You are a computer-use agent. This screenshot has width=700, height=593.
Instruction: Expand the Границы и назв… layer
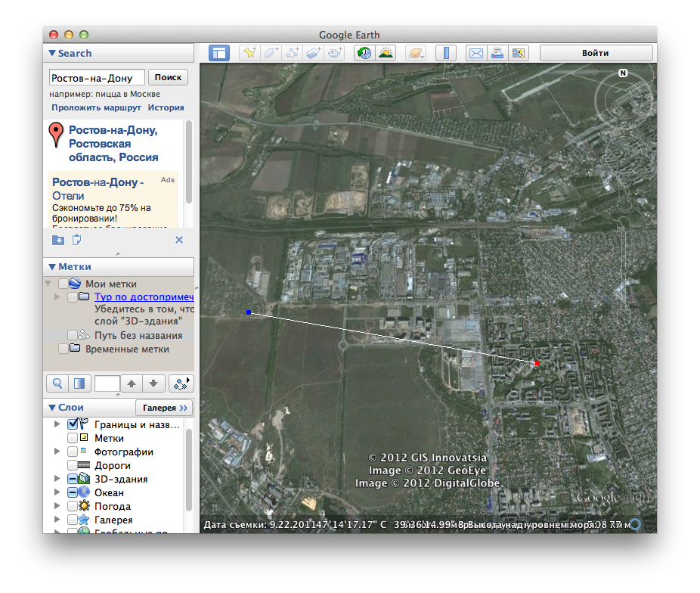click(57, 424)
